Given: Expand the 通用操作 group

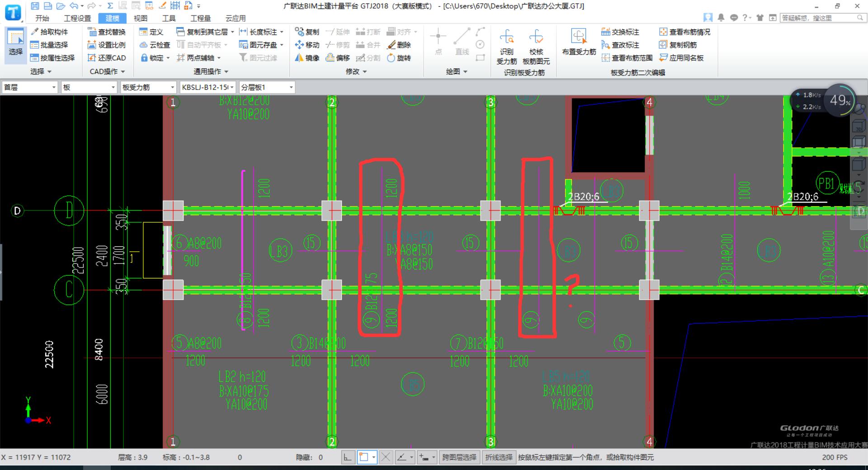Looking at the screenshot, I should [x=211, y=71].
